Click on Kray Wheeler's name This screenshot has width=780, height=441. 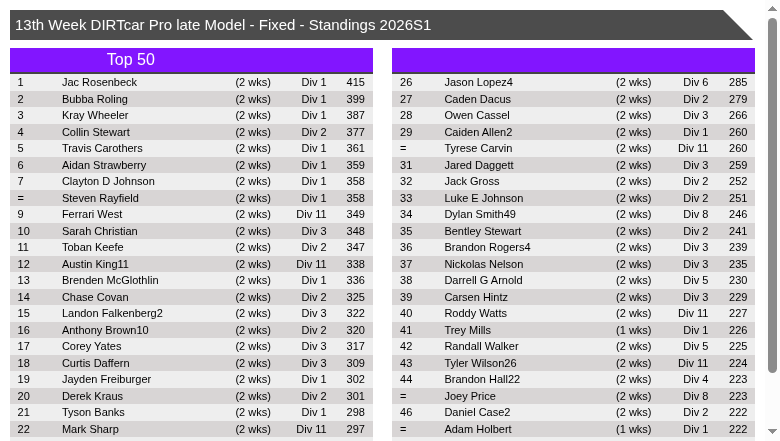pyautogui.click(x=95, y=115)
